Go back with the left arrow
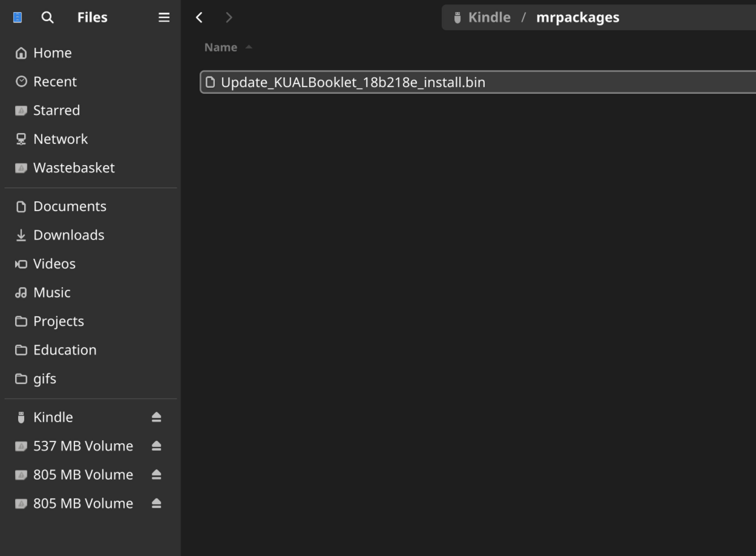The height and width of the screenshot is (556, 756). 199,18
